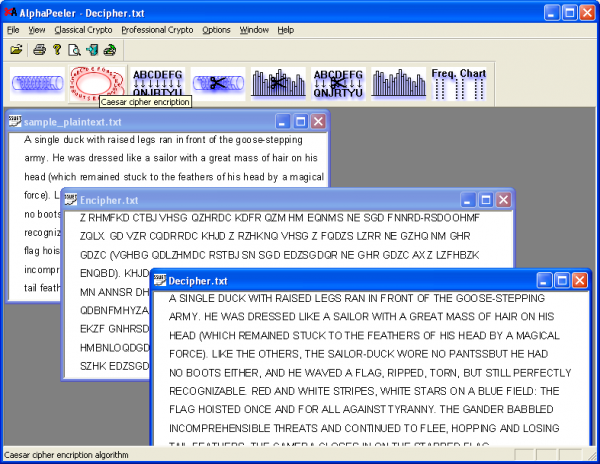Close the Decipher.txt window
Screen dimensions: 600x464
580,280
